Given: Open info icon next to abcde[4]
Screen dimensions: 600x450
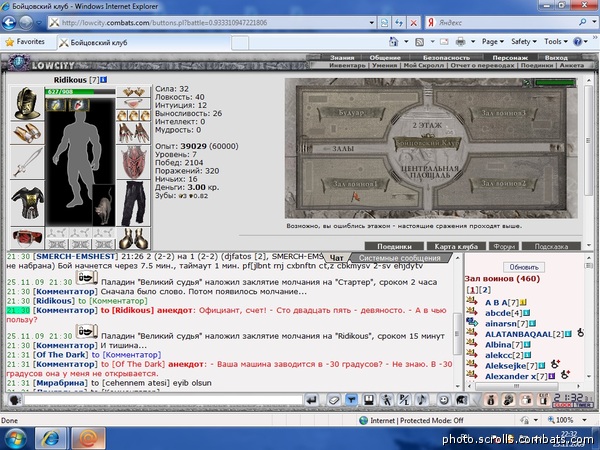Looking at the screenshot, I should tap(527, 313).
